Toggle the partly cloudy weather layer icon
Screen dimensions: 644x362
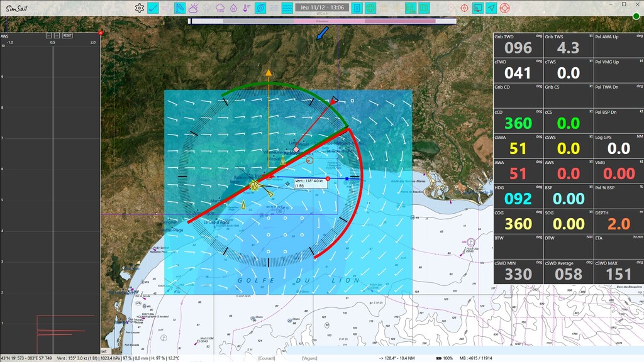click(193, 8)
